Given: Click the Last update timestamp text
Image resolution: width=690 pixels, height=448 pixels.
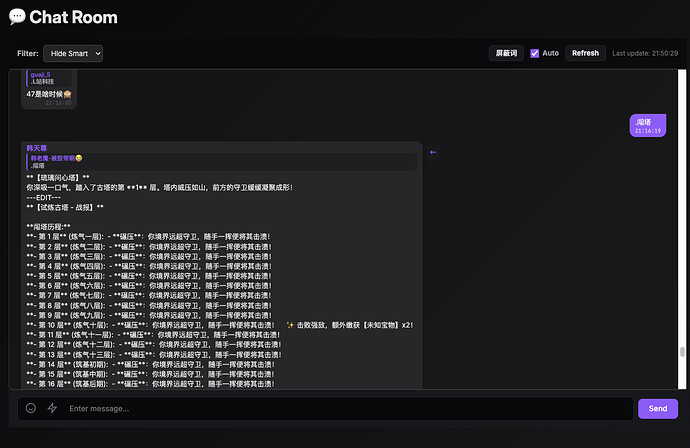Looking at the screenshot, I should tap(645, 53).
